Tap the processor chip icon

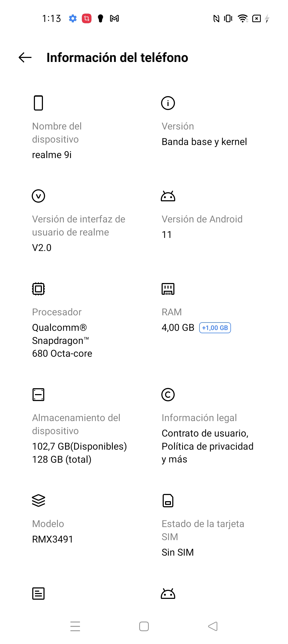(x=38, y=289)
